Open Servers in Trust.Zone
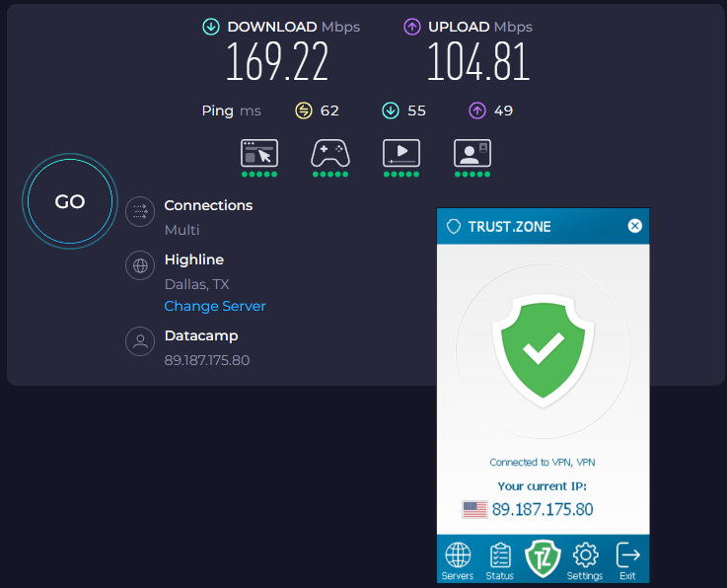This screenshot has height=588, width=727. tap(458, 560)
